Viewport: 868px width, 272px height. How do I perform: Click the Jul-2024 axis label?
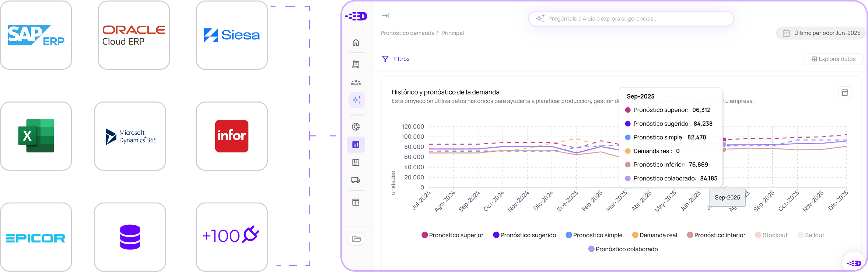click(x=421, y=200)
